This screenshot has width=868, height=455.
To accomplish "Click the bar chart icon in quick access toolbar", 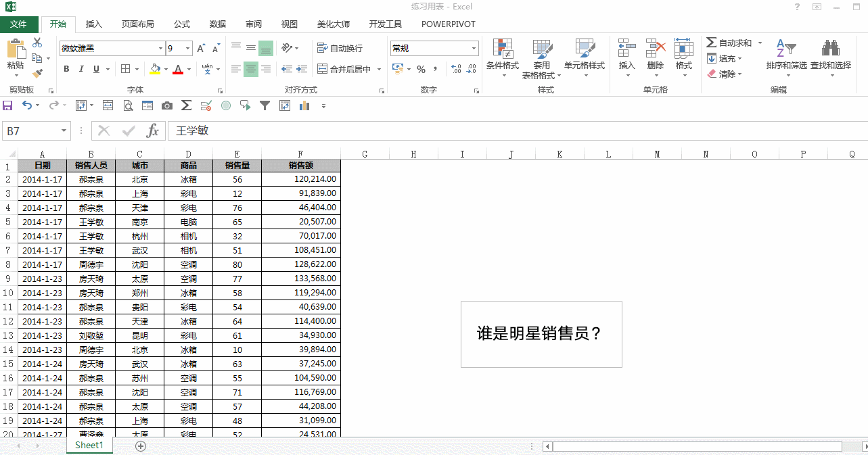I will (304, 105).
